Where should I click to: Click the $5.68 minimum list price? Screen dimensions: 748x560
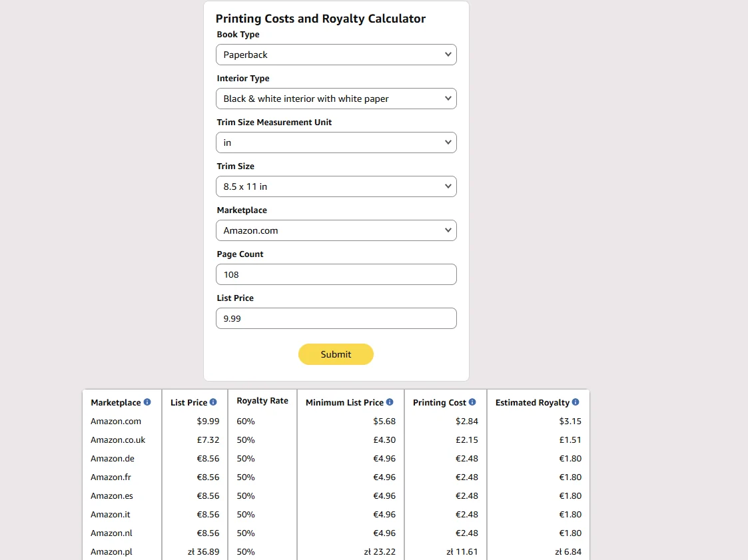[x=384, y=421]
